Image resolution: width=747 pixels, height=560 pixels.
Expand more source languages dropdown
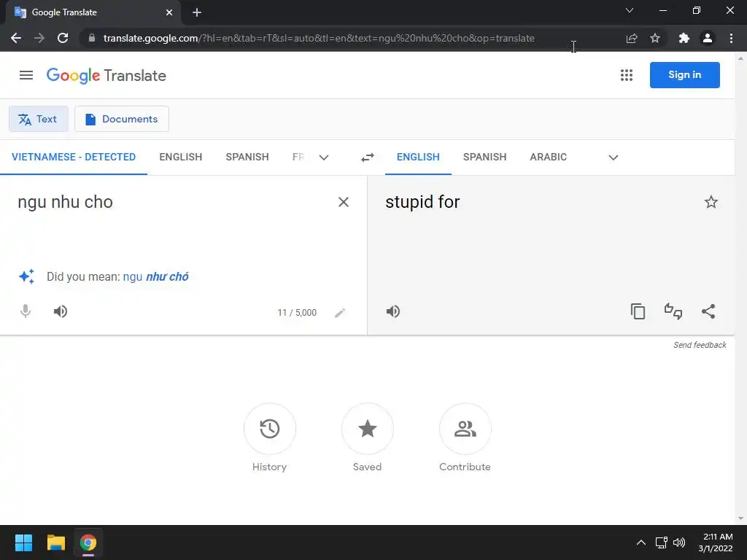[x=324, y=157]
